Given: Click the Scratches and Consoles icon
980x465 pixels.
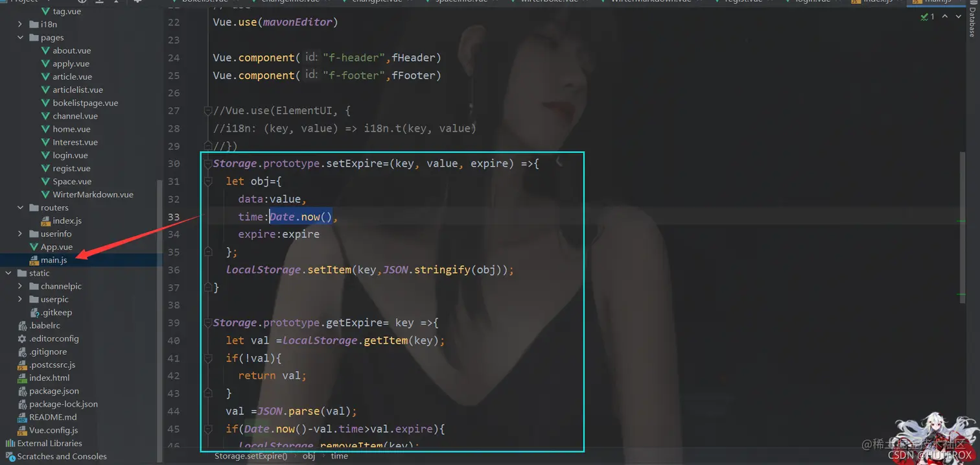Looking at the screenshot, I should coord(10,457).
